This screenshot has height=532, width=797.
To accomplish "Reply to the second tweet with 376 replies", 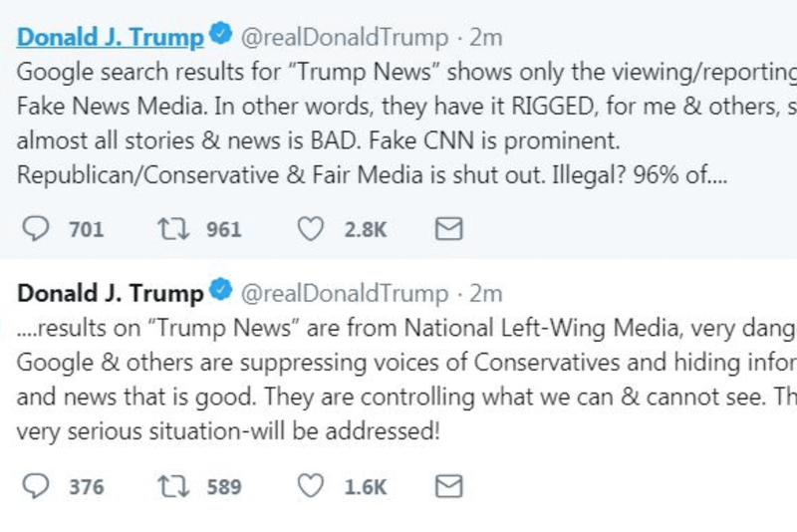I will point(36,486).
